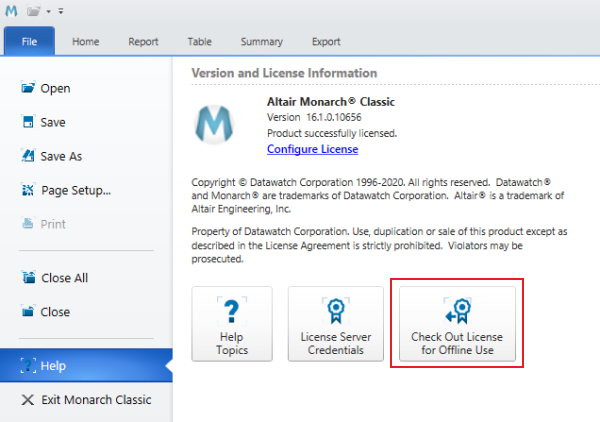Switch to the Report tab
The height and width of the screenshot is (422, 600).
tap(143, 42)
